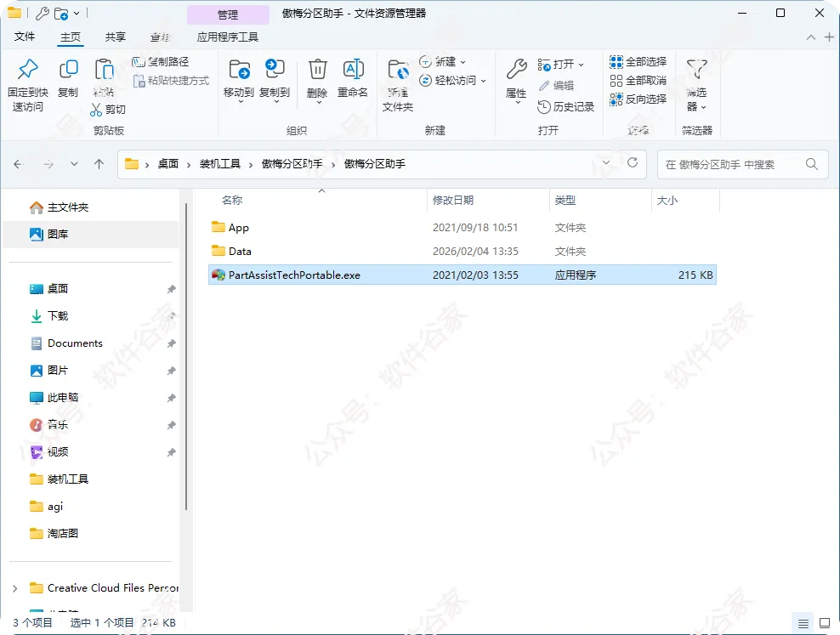Click the Pin to Quick Access icon

27,70
